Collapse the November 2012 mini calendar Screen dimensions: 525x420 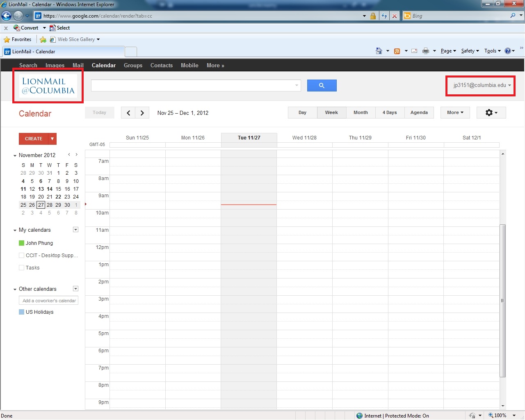click(15, 155)
